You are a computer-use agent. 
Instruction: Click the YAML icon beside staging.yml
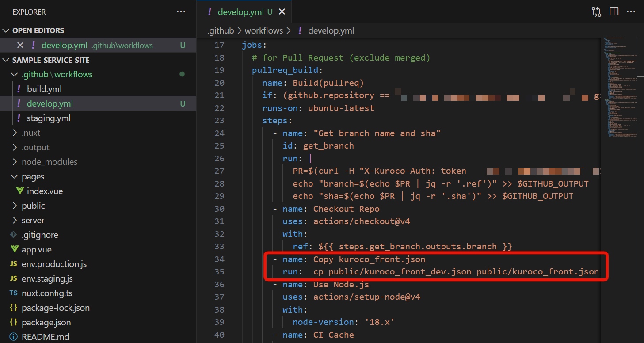point(19,118)
